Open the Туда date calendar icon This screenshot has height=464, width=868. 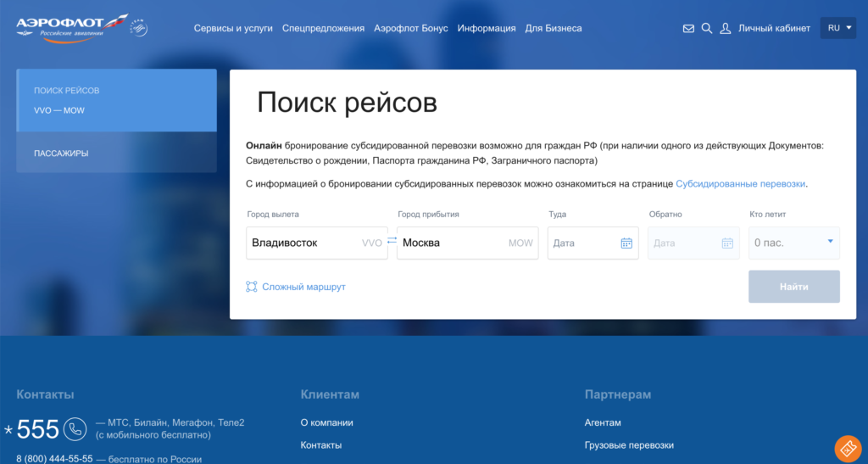coord(626,243)
